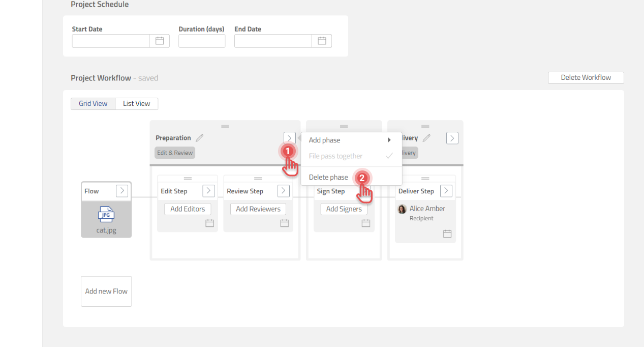Click the calendar icon in Edit Step
This screenshot has width=644, height=347.
tap(209, 223)
